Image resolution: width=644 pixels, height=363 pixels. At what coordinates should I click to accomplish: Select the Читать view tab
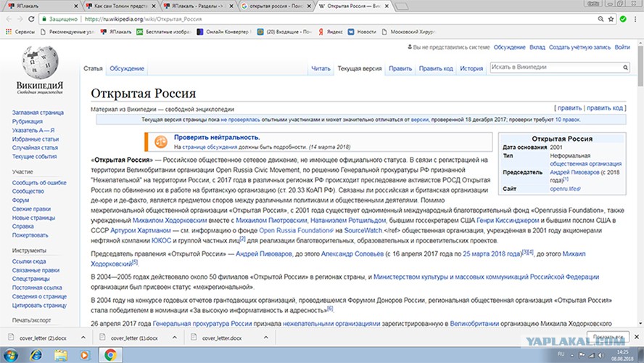pyautogui.click(x=321, y=69)
